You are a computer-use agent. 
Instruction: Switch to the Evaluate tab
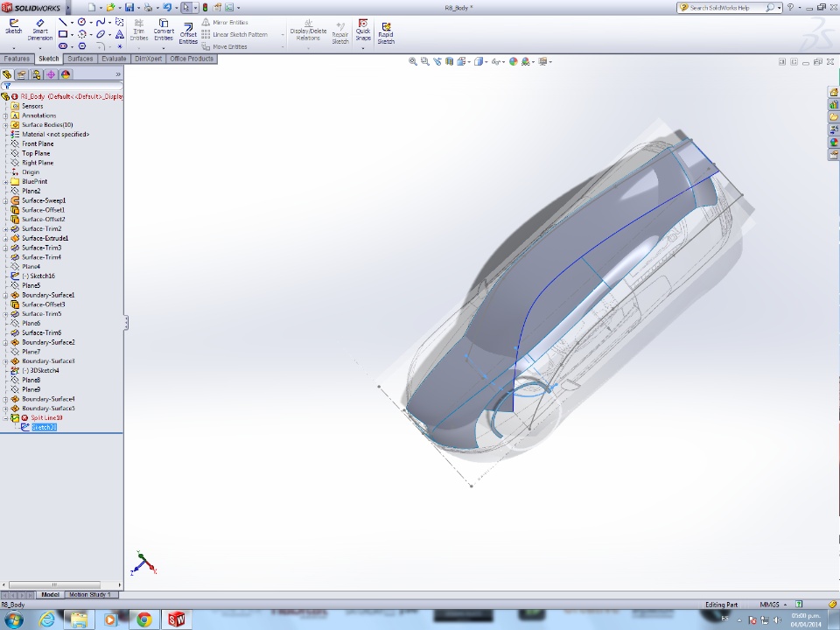coord(114,59)
